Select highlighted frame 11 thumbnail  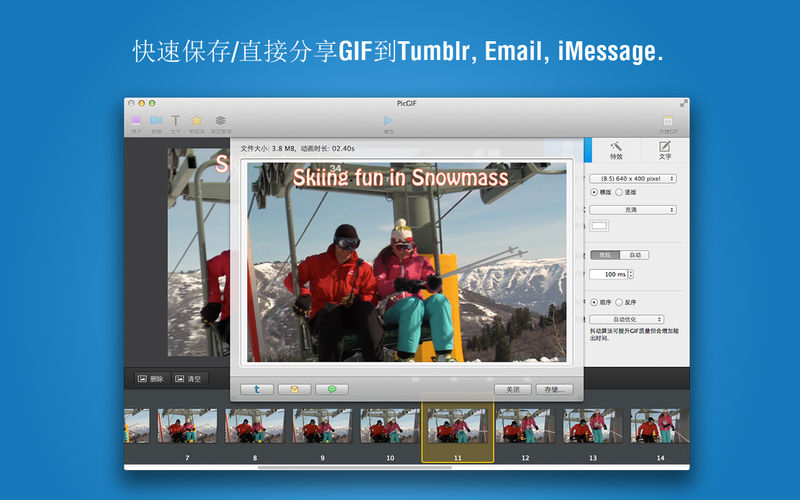coord(458,426)
